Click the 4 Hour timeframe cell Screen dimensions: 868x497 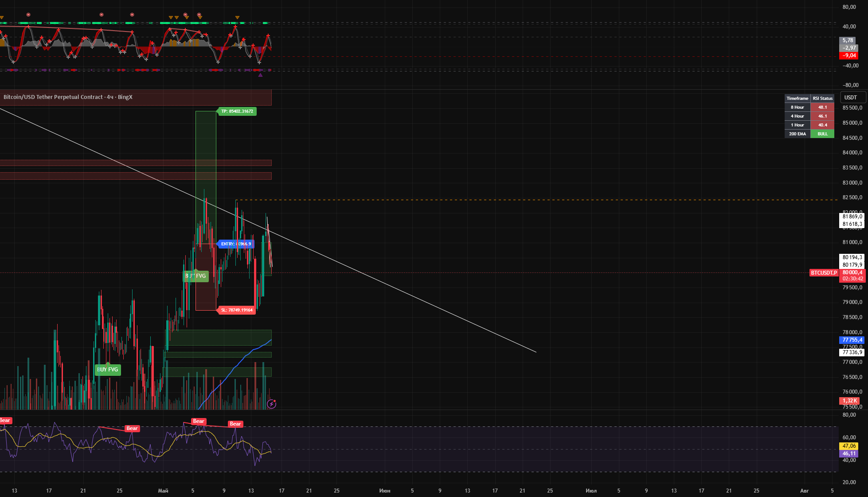pyautogui.click(x=797, y=116)
